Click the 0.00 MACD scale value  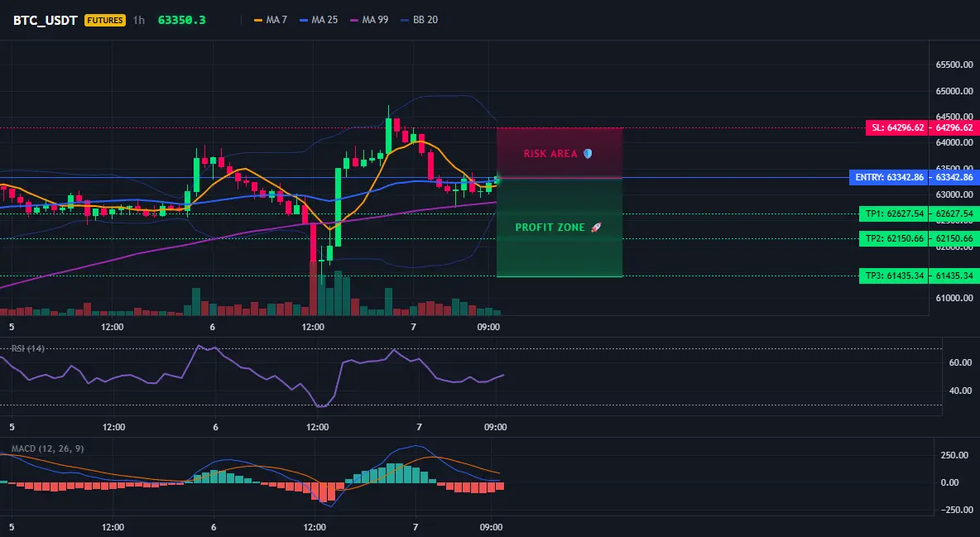pyautogui.click(x=950, y=482)
